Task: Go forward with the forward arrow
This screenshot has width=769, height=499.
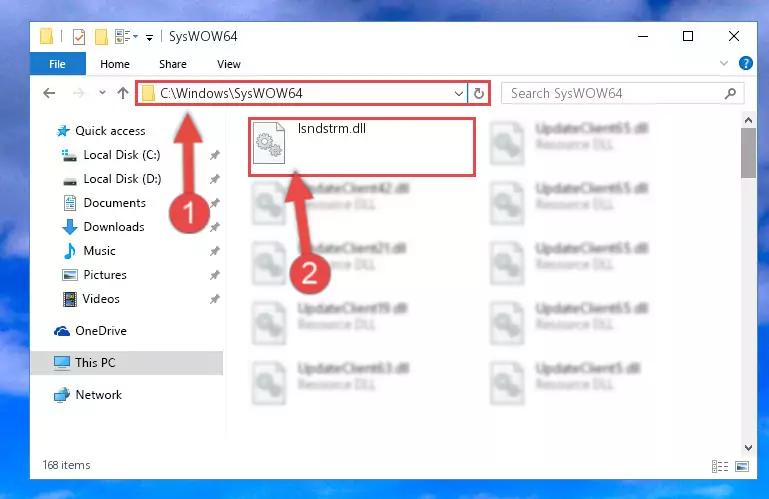Action: click(78, 93)
